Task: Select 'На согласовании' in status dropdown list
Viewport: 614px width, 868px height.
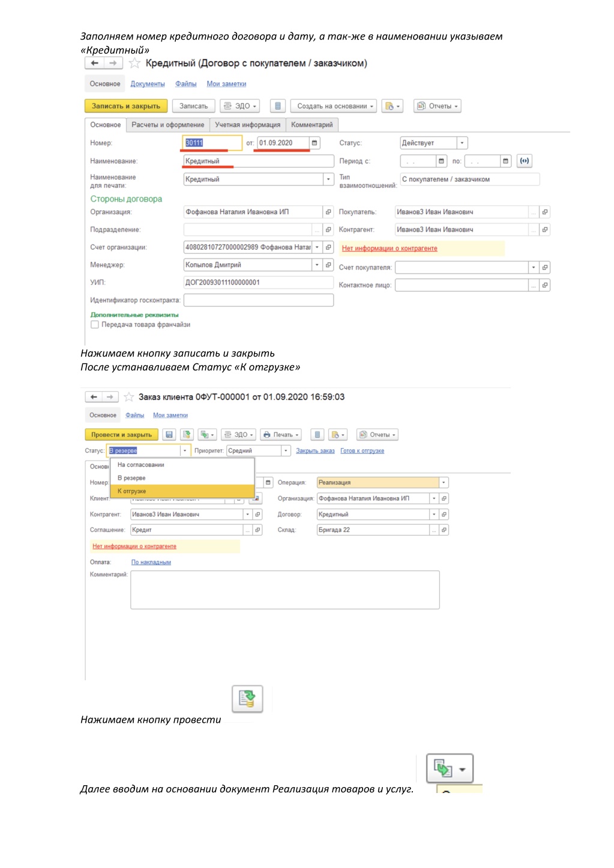Action: (182, 465)
